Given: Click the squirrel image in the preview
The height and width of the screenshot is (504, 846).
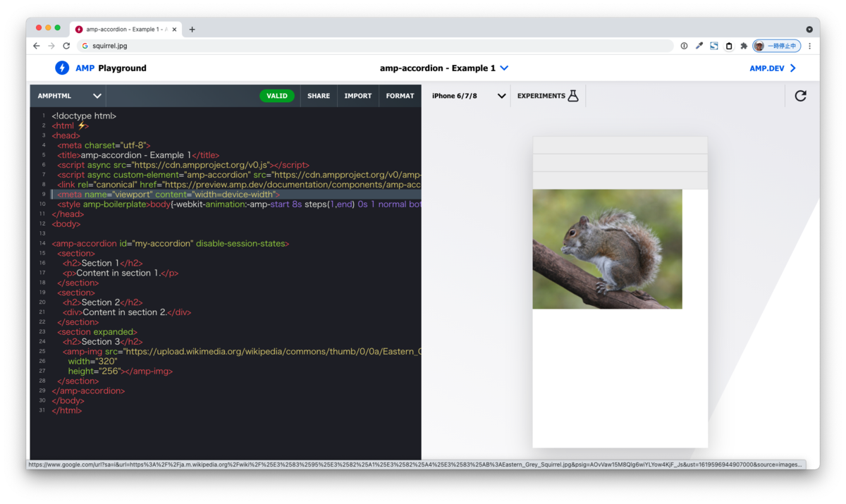Looking at the screenshot, I should 607,249.
